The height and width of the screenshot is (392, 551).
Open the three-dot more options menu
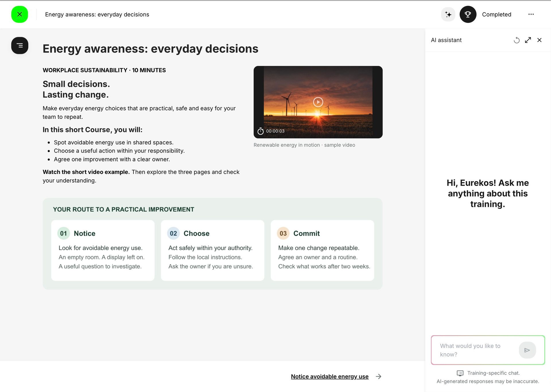point(531,14)
